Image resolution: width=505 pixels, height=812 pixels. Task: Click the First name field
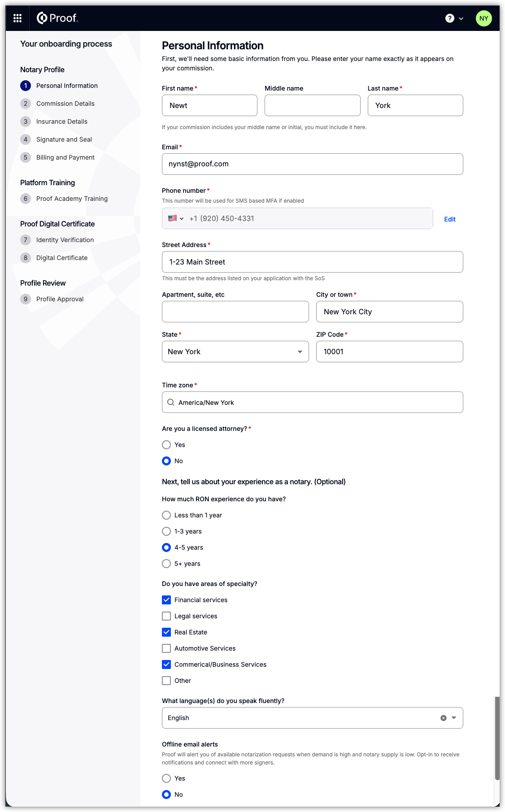209,105
